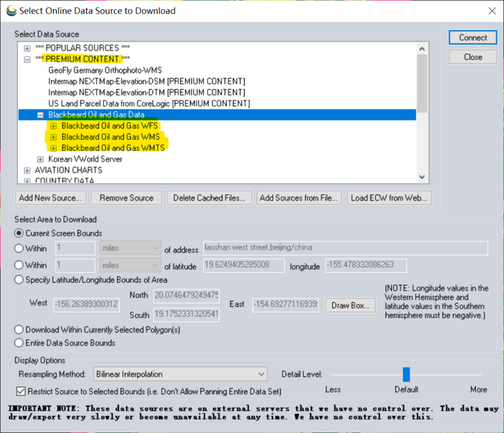Click the Global Mapper title bar icon
The width and height of the screenshot is (504, 433).
coord(12,11)
